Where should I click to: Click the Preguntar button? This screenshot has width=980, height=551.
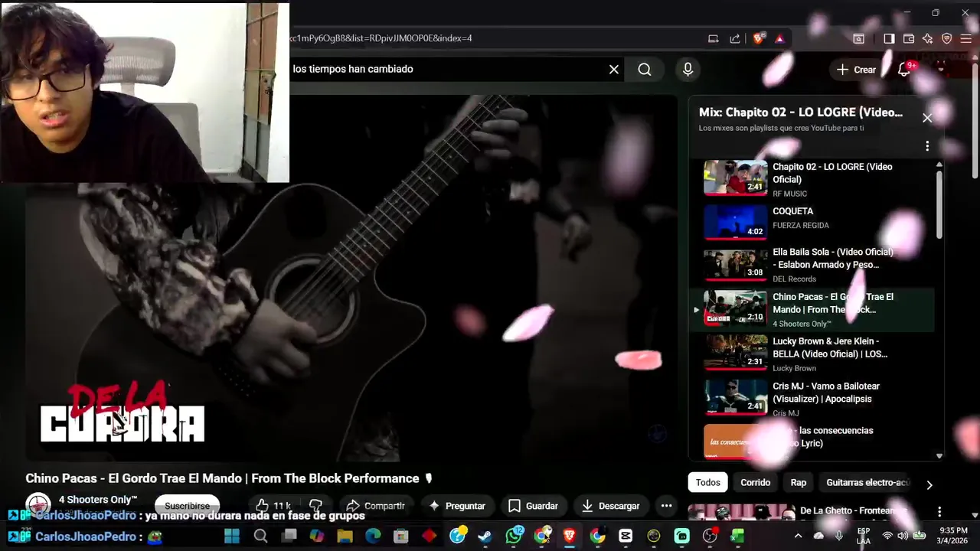(457, 506)
